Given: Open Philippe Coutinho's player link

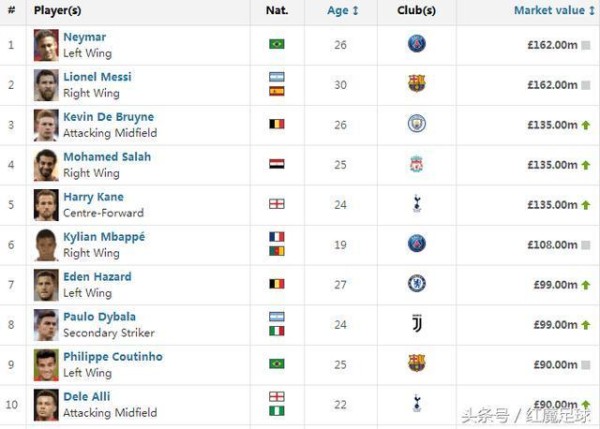Looking at the screenshot, I should (112, 357).
